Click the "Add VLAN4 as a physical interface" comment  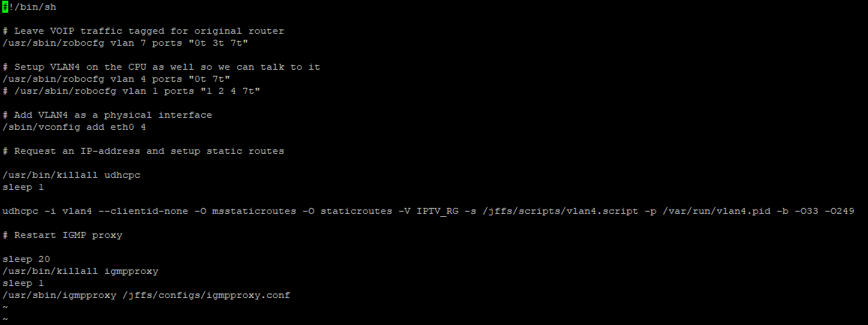coord(107,115)
